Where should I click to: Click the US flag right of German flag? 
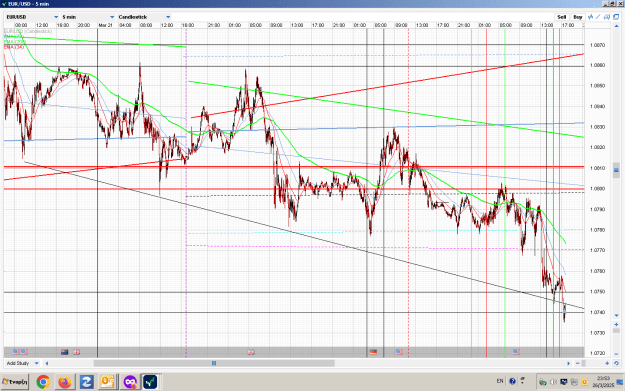[399, 352]
